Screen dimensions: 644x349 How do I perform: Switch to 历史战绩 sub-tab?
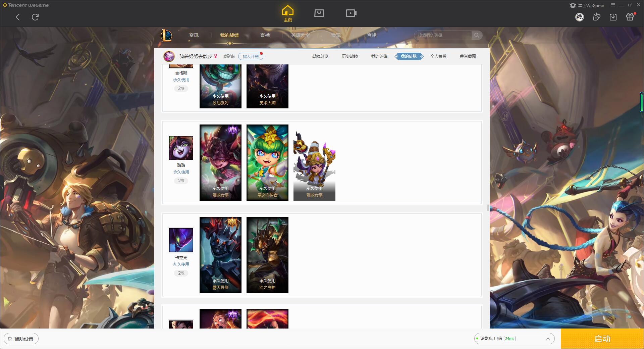coord(350,56)
